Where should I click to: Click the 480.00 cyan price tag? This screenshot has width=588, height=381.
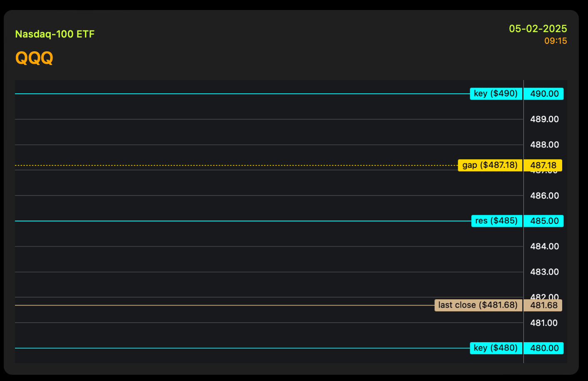coord(544,348)
